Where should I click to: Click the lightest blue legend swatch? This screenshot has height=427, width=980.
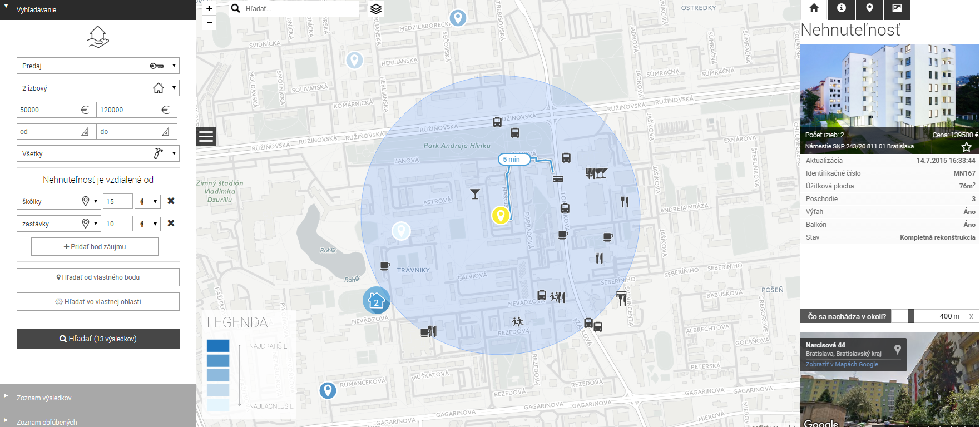[x=218, y=404]
